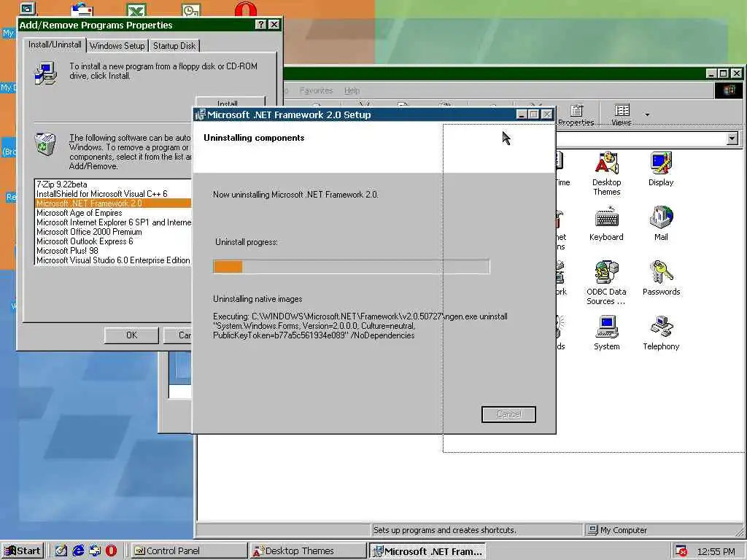Click the 'Uninstalling native images' status text

258,299
